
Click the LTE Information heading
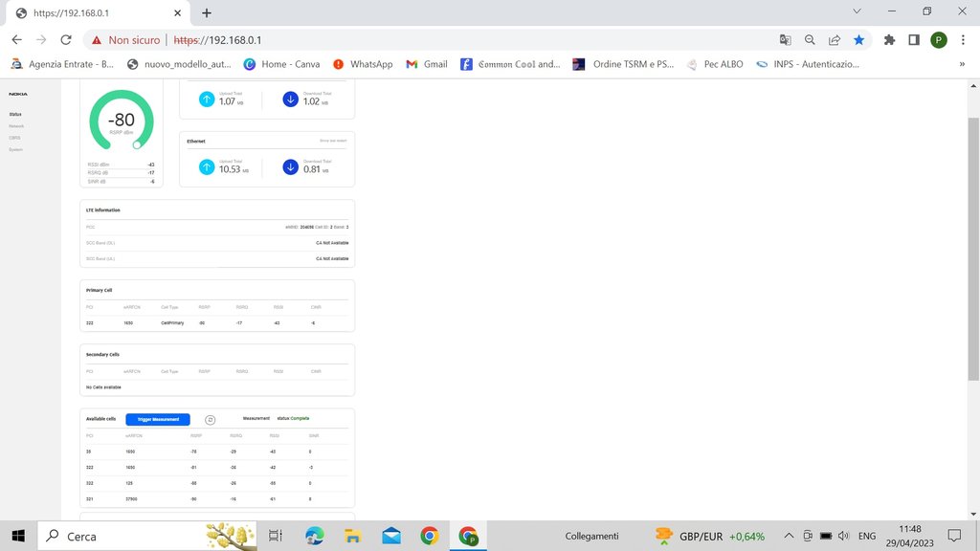click(x=103, y=209)
